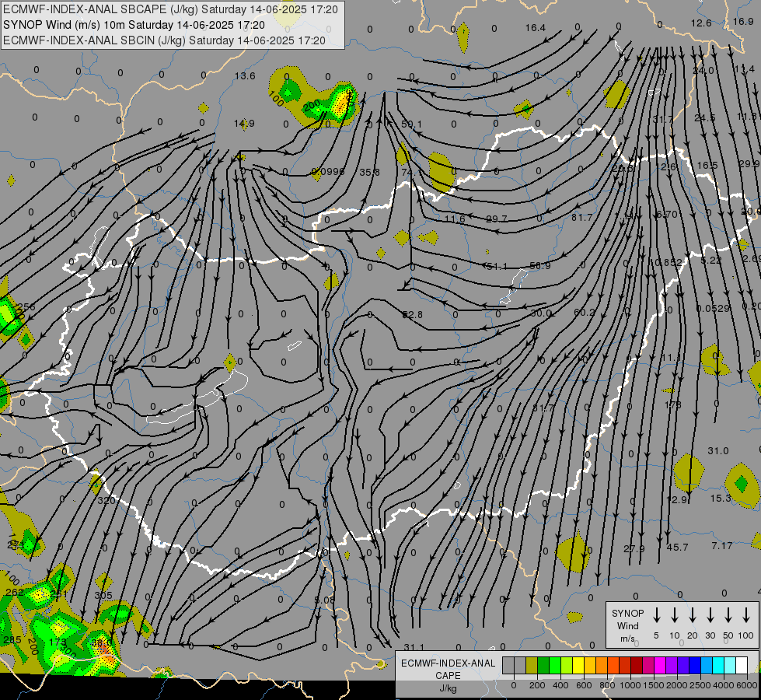
Task: Click the 45.7 value on the map
Action: tap(677, 548)
